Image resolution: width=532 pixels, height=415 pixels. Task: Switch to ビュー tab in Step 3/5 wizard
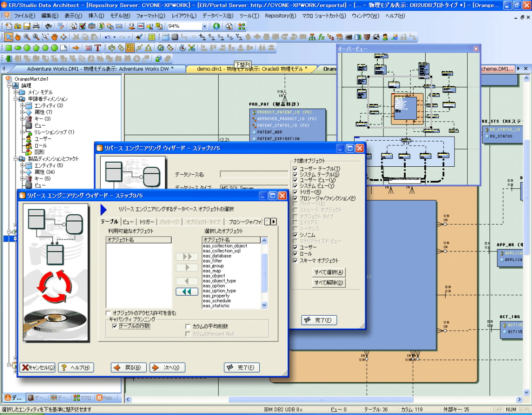tap(129, 222)
